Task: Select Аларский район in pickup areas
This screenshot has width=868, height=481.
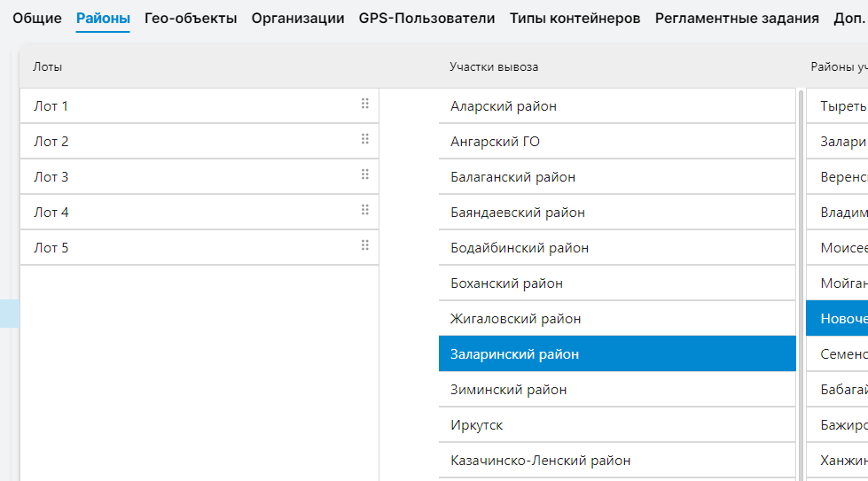Action: (616, 106)
